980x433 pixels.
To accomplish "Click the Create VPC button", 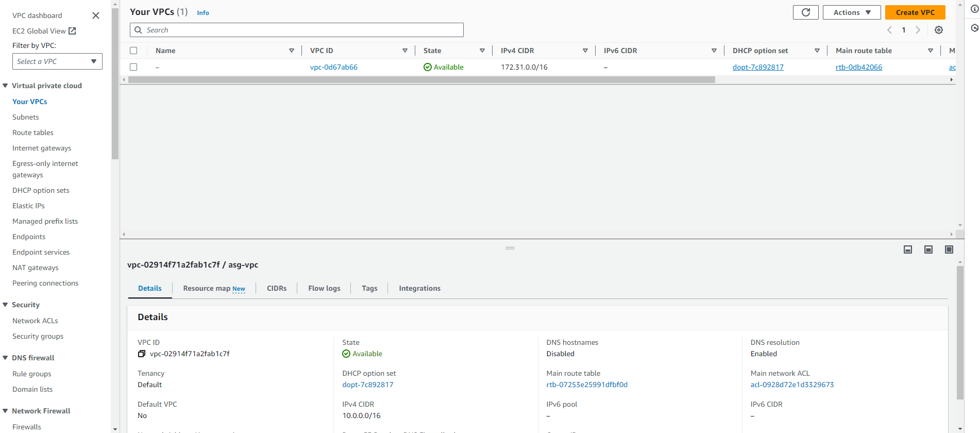I will (915, 12).
